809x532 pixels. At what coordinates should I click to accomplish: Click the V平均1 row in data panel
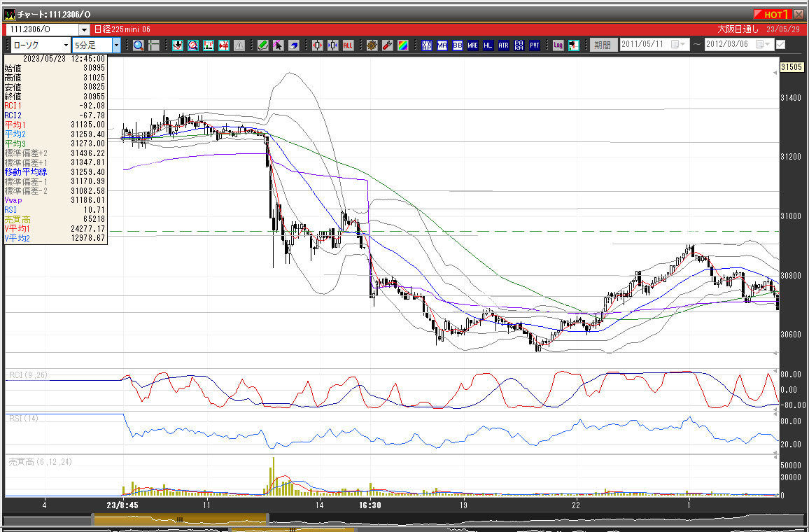55,229
